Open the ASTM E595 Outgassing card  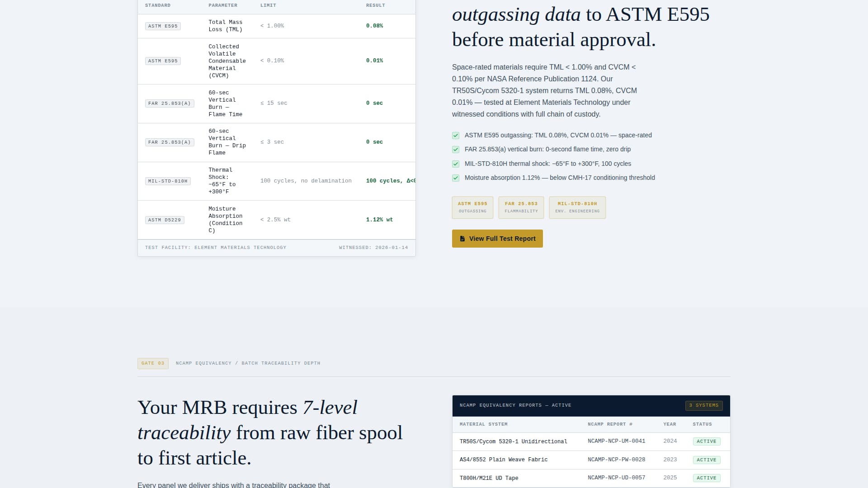click(x=472, y=207)
